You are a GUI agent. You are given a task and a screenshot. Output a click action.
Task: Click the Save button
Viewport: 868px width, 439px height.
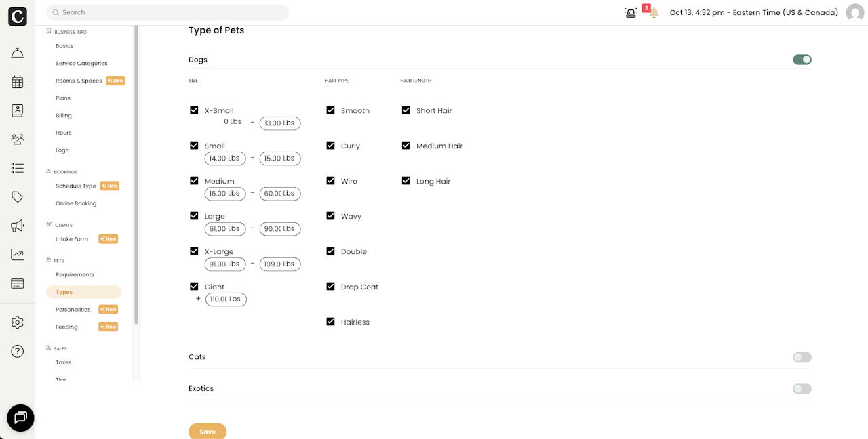tap(208, 432)
